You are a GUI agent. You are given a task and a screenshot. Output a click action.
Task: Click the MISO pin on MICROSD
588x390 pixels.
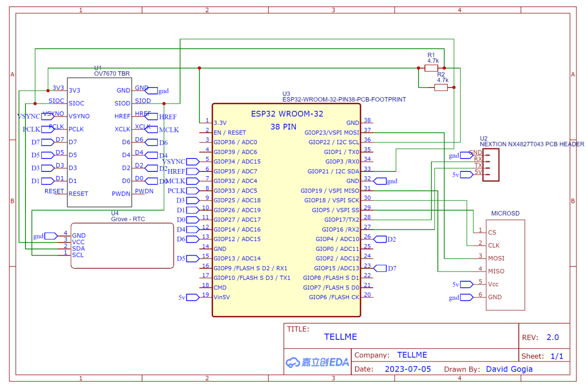click(496, 272)
